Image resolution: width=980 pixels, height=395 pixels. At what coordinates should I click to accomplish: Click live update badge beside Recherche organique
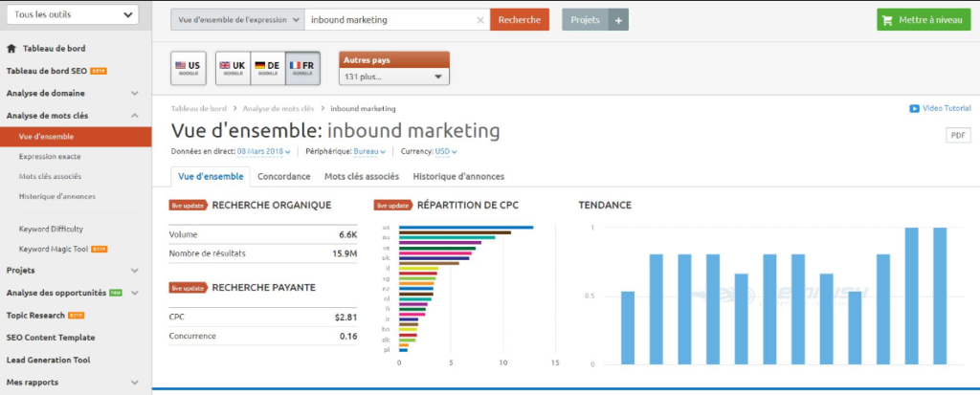[x=189, y=205]
